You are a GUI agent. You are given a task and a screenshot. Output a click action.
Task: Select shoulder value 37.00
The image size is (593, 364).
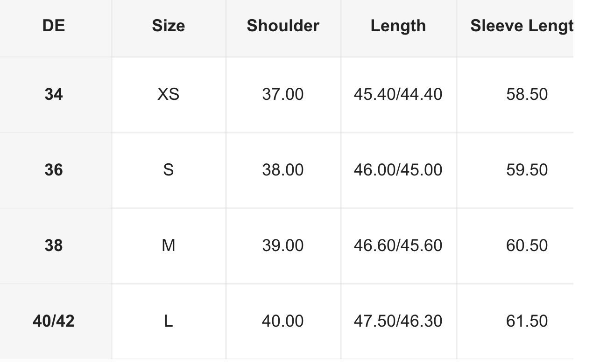(x=283, y=95)
